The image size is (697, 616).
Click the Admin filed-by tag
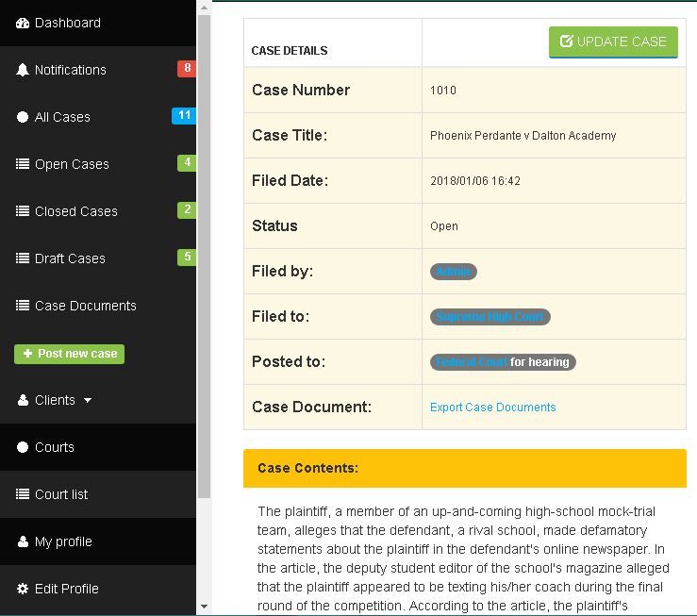[453, 272]
